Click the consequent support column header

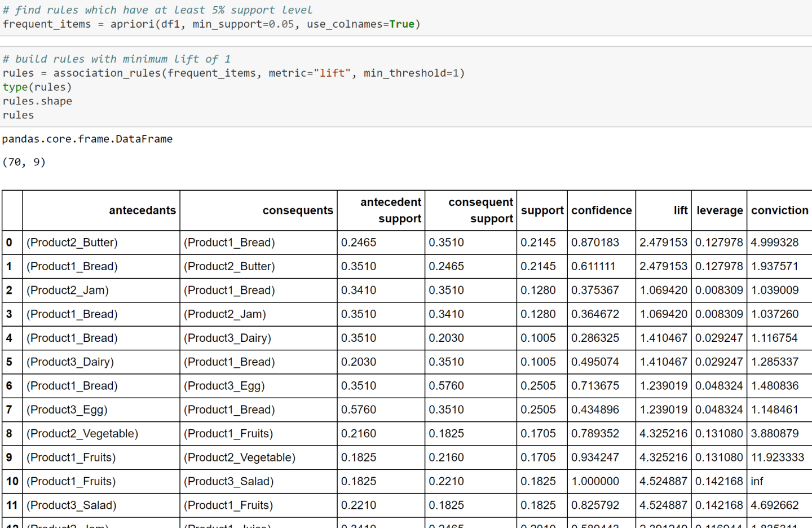click(x=480, y=210)
